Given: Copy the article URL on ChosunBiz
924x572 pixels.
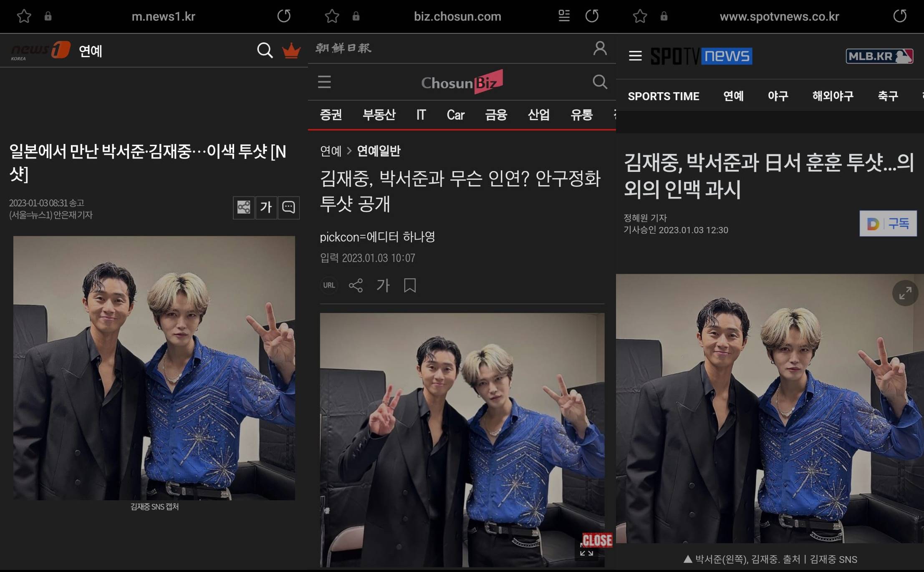Looking at the screenshot, I should [329, 285].
